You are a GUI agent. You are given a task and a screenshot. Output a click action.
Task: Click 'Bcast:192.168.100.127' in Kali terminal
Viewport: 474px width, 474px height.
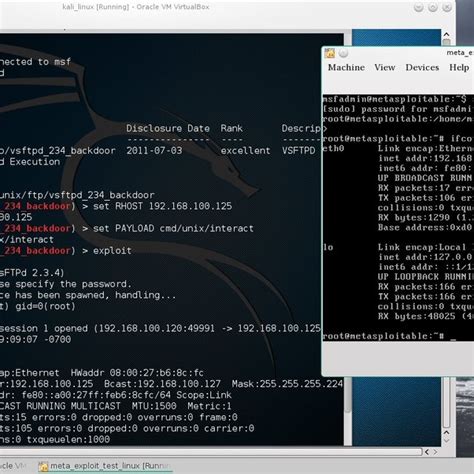[162, 384]
